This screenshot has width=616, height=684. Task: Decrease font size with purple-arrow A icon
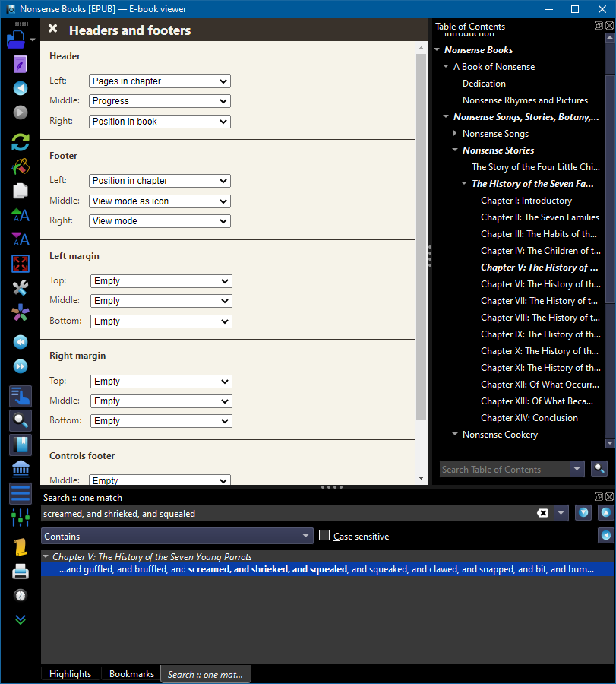click(20, 239)
